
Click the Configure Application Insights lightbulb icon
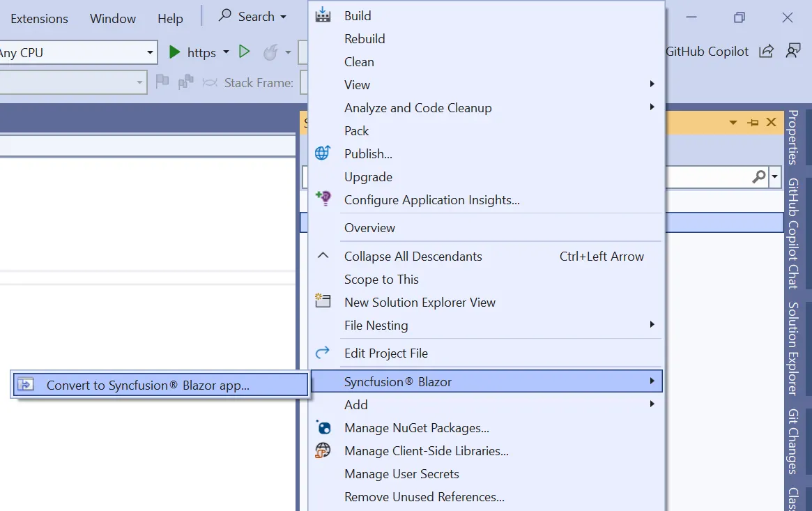click(323, 199)
